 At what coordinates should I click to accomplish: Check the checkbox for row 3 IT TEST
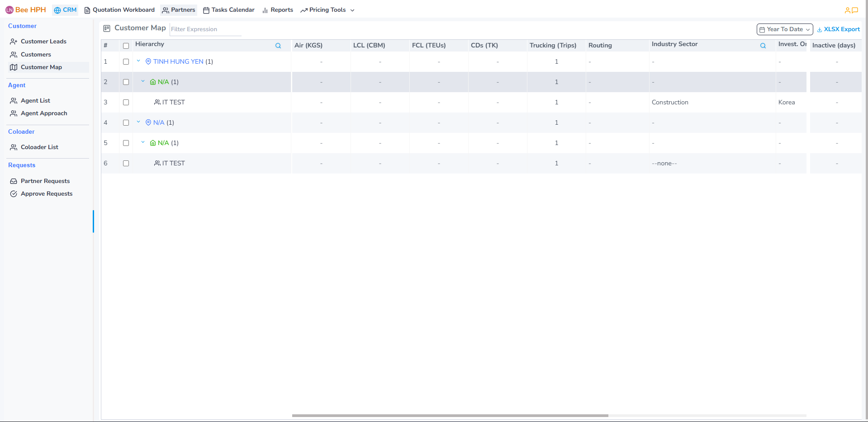pyautogui.click(x=126, y=102)
